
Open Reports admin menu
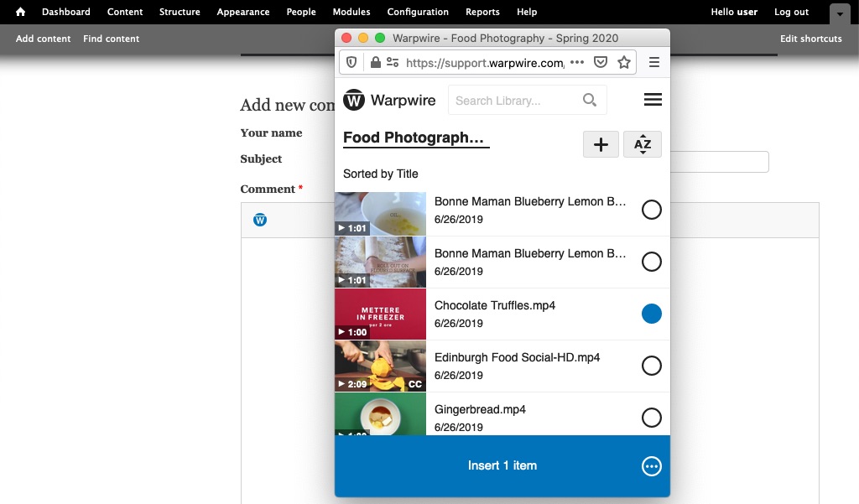[482, 12]
